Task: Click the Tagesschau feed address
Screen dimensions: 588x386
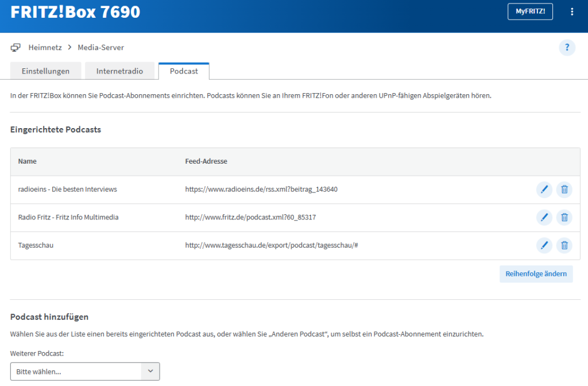Action: [272, 246]
